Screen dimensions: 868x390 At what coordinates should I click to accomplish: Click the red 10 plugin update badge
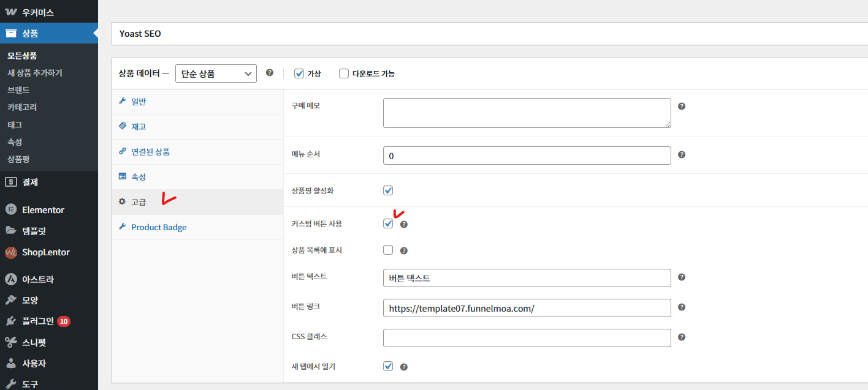[64, 321]
